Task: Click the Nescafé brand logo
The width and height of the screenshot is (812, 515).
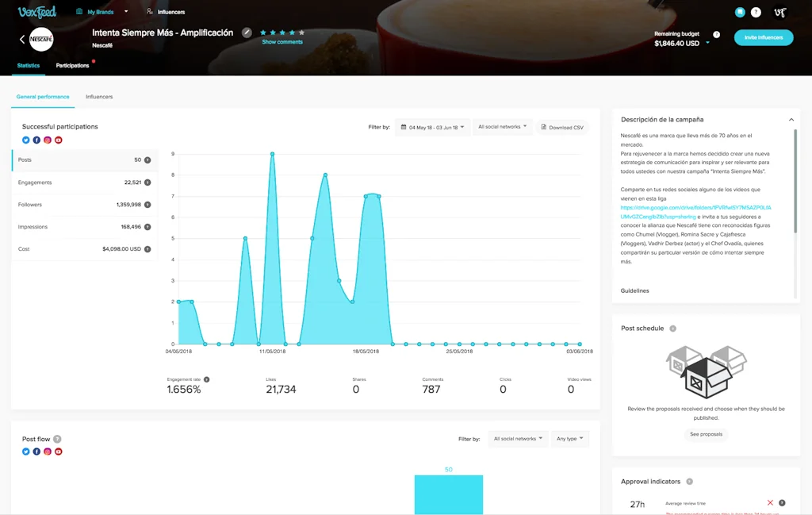Action: point(41,37)
